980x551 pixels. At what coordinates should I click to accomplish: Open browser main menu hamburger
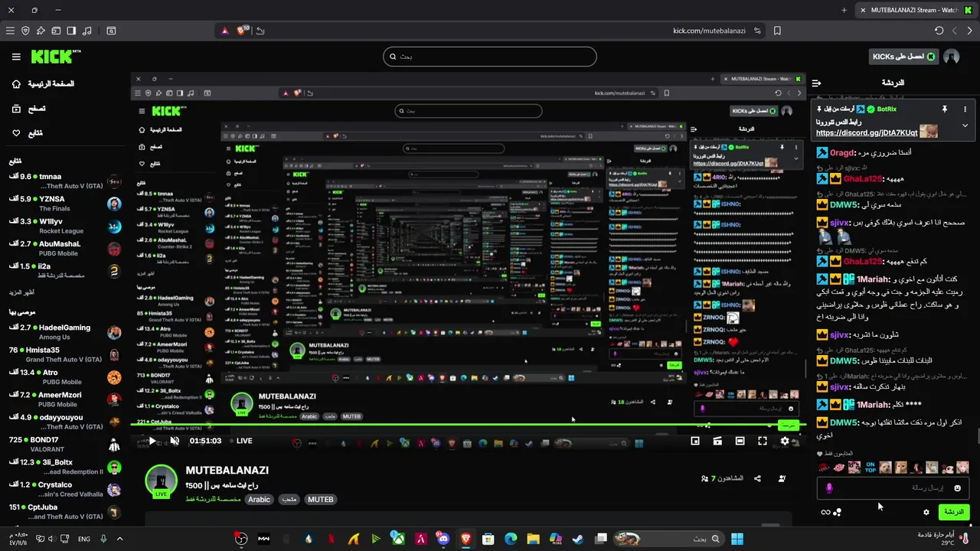[x=10, y=31]
